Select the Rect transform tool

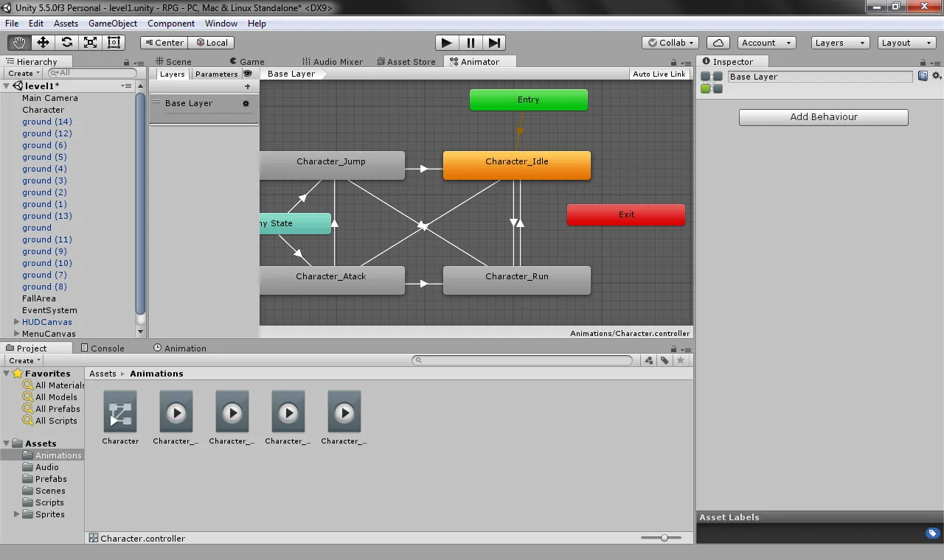tap(114, 43)
